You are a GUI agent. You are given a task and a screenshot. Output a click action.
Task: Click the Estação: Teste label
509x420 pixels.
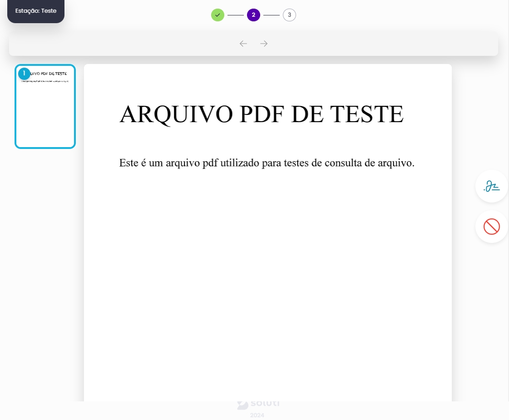tap(36, 11)
